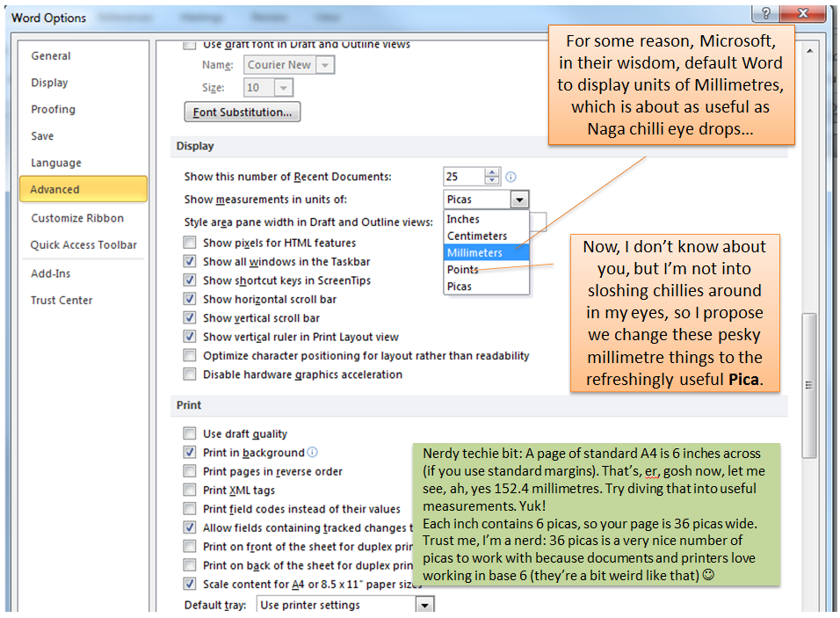Click the info icon beside Recent Documents
Screen dimensions: 840x618
tap(511, 178)
